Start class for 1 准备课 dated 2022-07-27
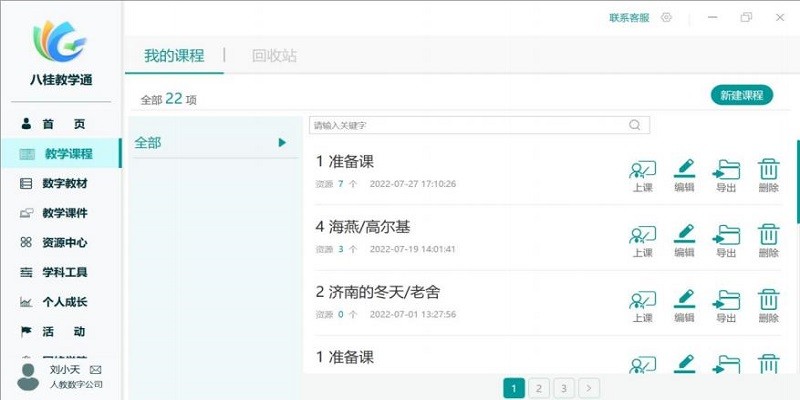Screen dimensions: 800x400 [x=642, y=176]
